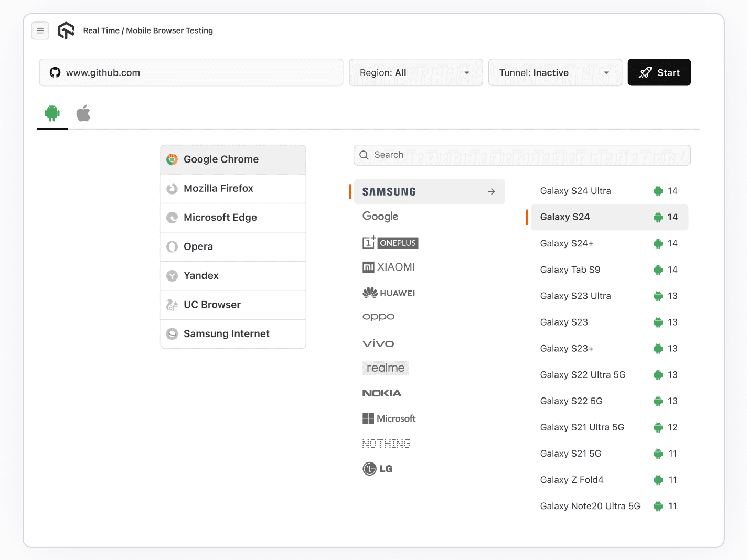
Task: Switch to the Android platform tab
Action: click(x=52, y=113)
